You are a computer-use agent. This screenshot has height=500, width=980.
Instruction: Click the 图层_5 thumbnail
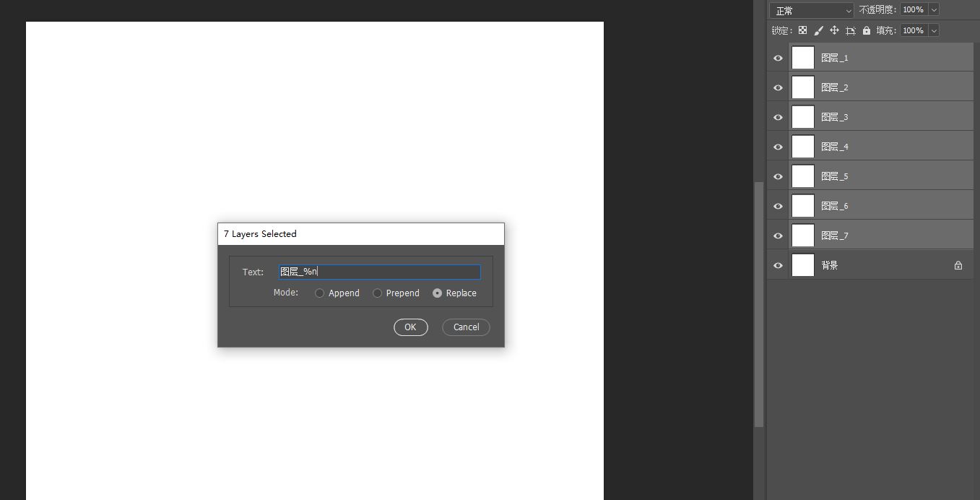[x=803, y=176]
